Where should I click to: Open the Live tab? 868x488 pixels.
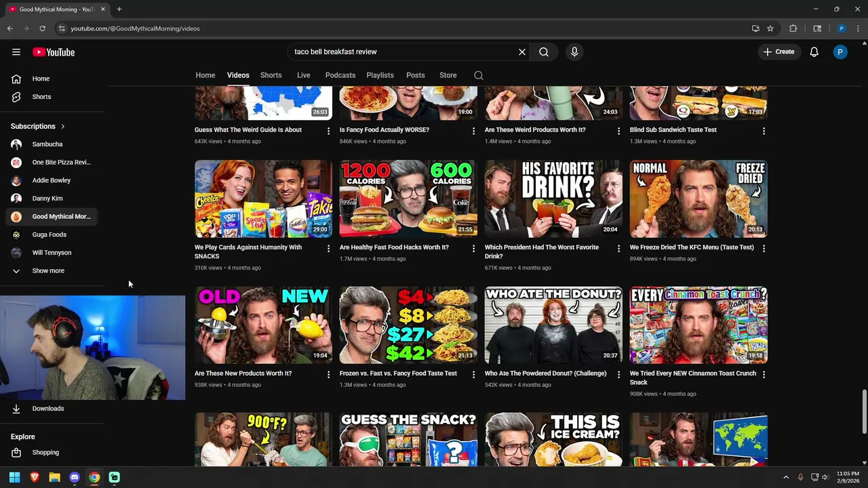304,75
